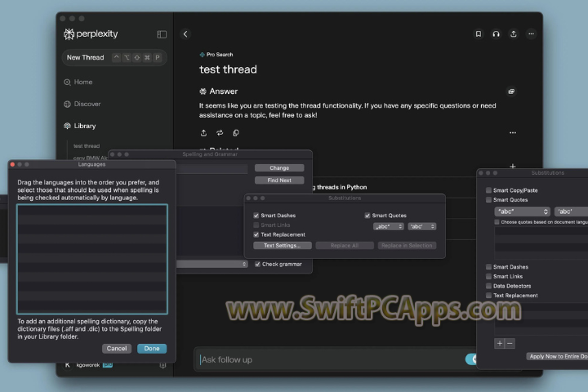Viewport: 588px width, 392px height.
Task: Click the plus icon on the related question row
Action: tap(513, 166)
